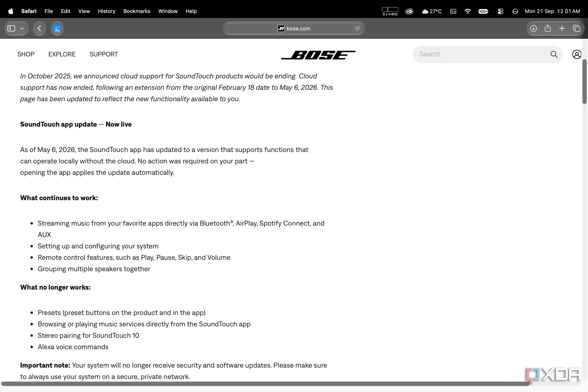This screenshot has height=392, width=588.
Task: Open the weather 27°C menu bar item
Action: (432, 11)
